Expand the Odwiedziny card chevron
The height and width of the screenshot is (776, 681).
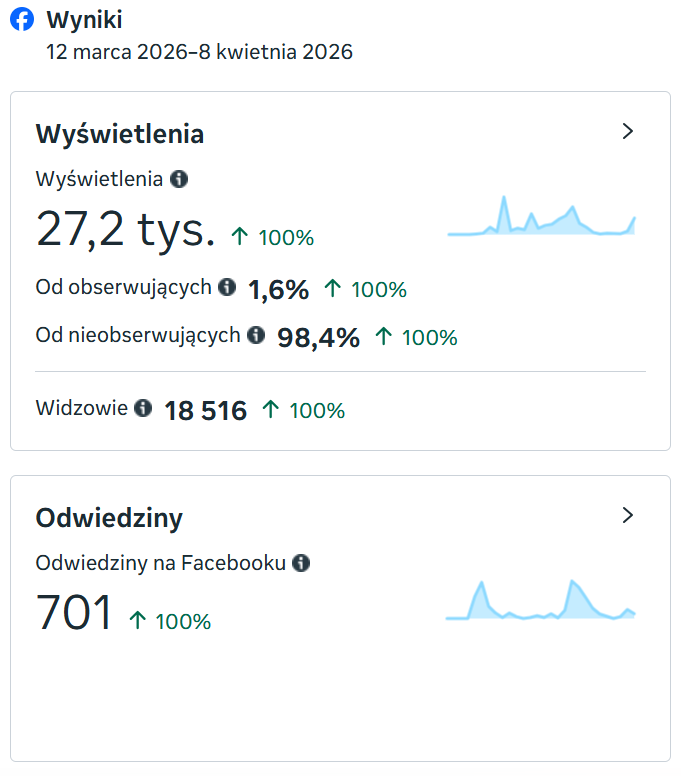[x=628, y=516]
